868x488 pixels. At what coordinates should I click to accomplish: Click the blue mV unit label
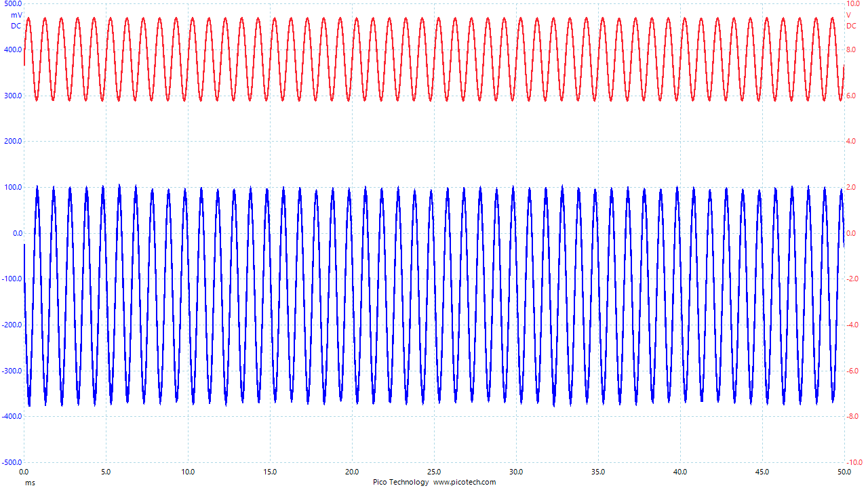tap(16, 15)
